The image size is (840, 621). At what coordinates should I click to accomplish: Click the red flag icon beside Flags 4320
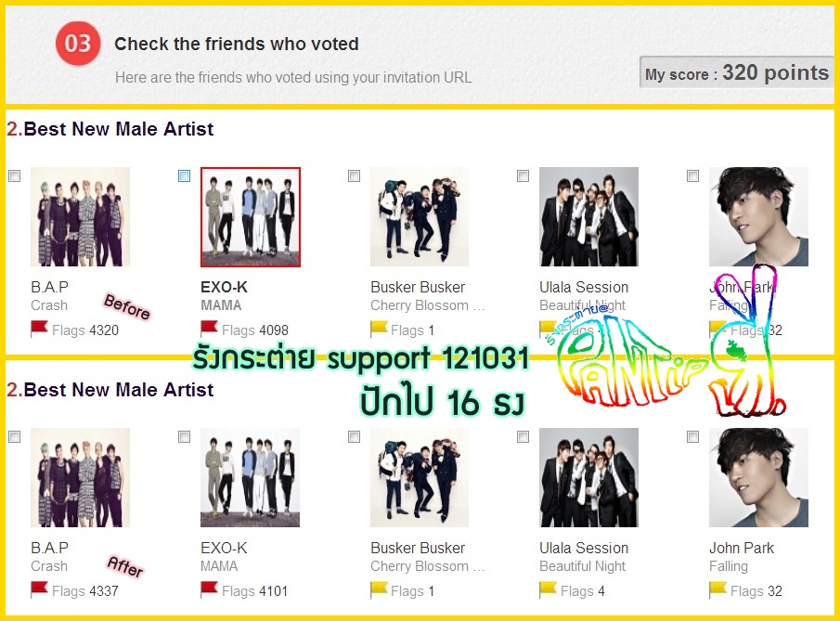(39, 328)
